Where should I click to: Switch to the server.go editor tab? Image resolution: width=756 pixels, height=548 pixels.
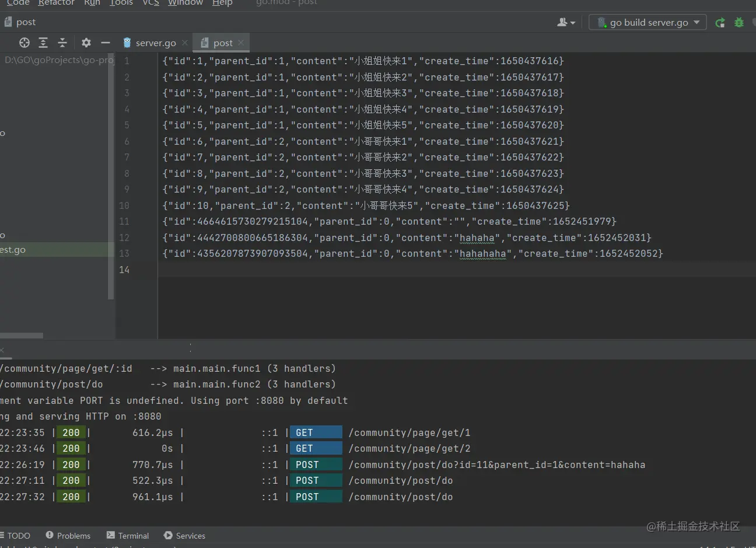155,43
